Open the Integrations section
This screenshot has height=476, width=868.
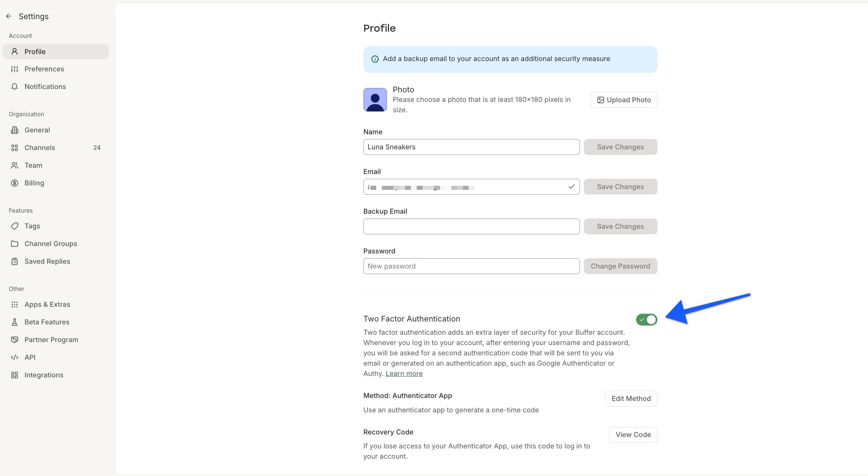tap(44, 375)
